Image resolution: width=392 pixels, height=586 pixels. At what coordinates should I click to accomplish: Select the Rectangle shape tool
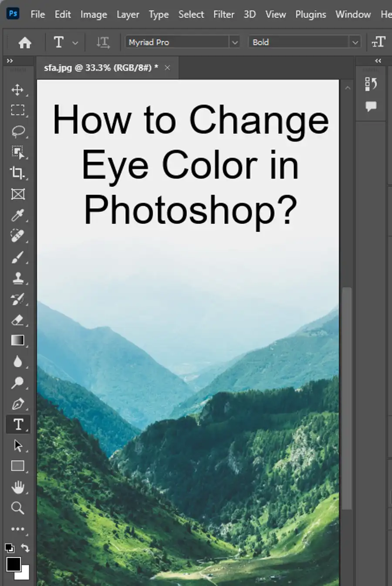[17, 466]
